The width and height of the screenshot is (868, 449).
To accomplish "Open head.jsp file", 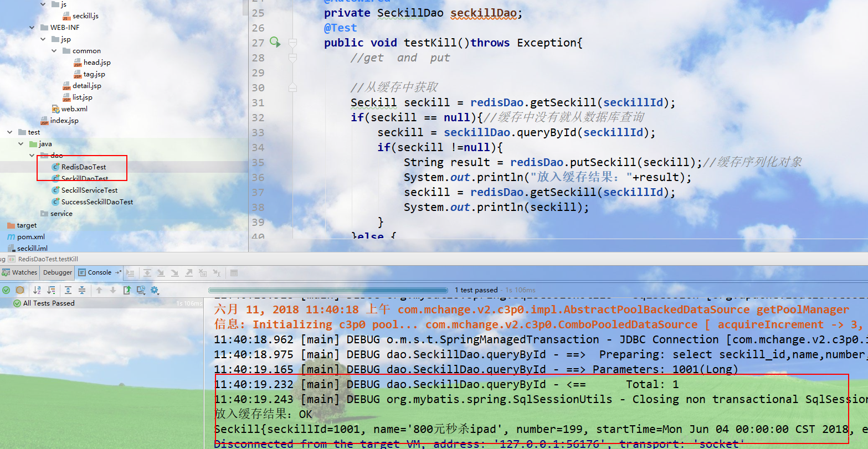I will [x=92, y=63].
